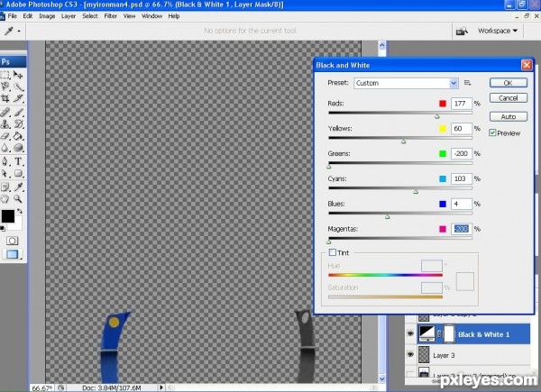Select the Blur tool
The image size is (541, 392).
click(x=5, y=148)
